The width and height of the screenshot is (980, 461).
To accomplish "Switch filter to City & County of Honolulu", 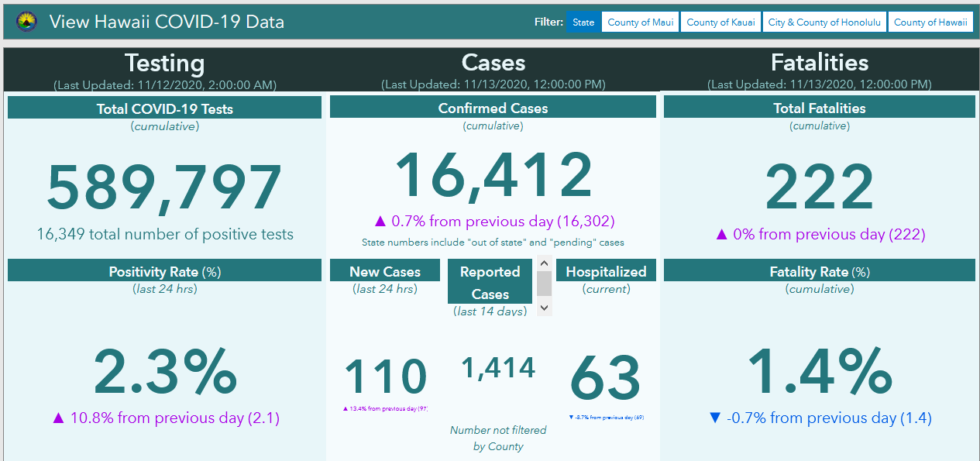I will pos(824,22).
